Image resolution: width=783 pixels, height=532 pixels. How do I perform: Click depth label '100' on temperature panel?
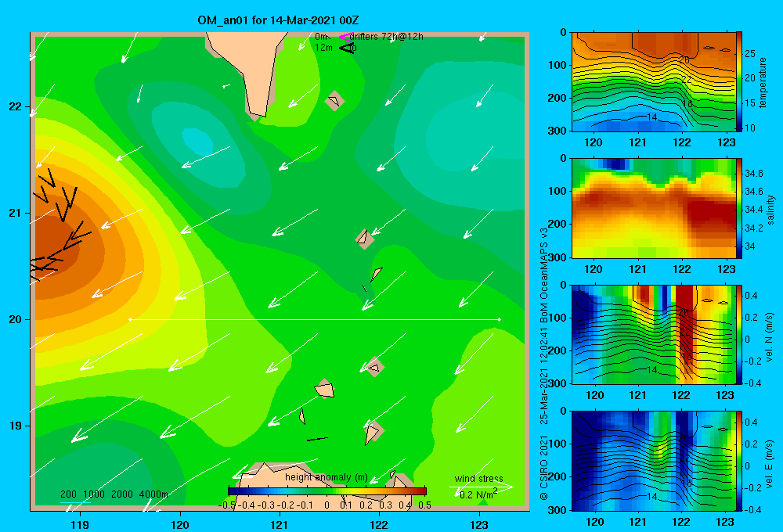[x=558, y=65]
